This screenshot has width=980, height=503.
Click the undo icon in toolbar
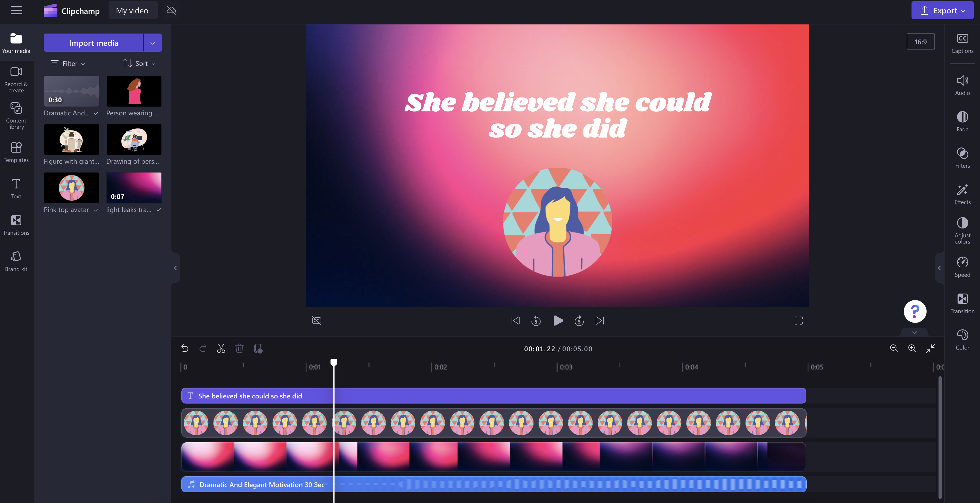[x=185, y=348]
